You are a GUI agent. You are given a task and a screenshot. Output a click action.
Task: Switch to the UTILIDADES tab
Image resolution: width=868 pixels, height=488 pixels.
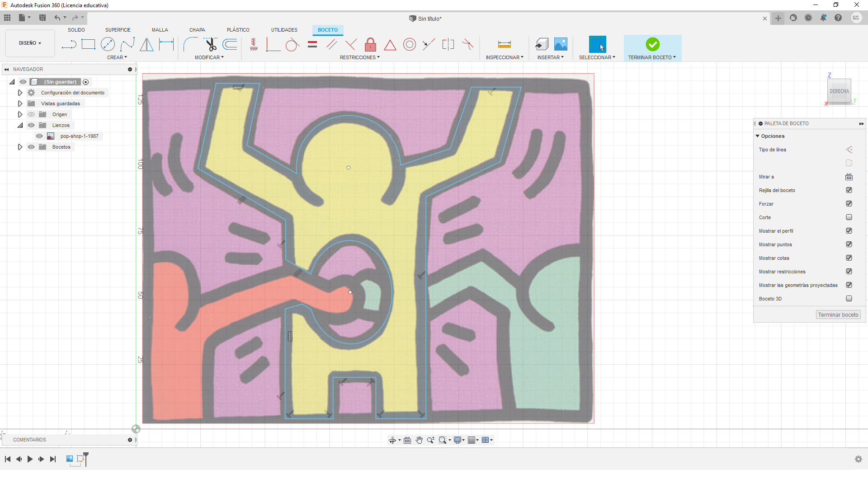coord(284,30)
